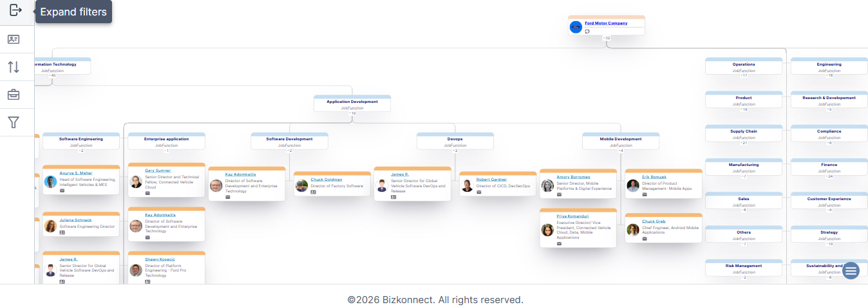Select the Risk Management node
This screenshot has height=307, width=868.
(x=744, y=268)
